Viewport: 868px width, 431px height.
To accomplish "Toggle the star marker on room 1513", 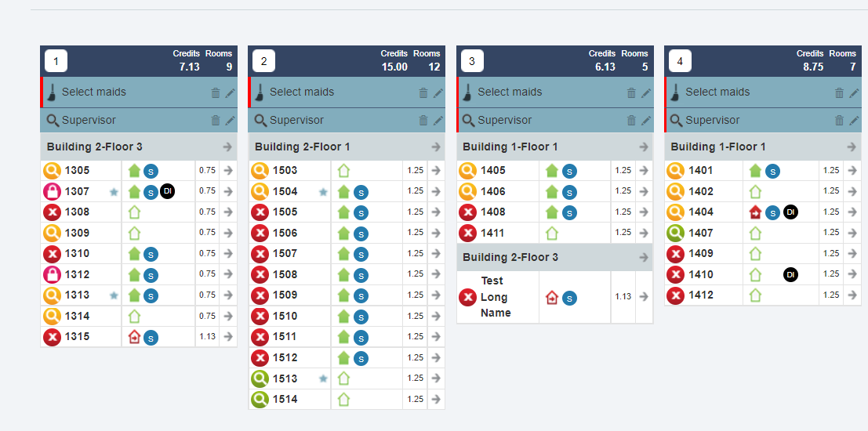I will (x=323, y=378).
